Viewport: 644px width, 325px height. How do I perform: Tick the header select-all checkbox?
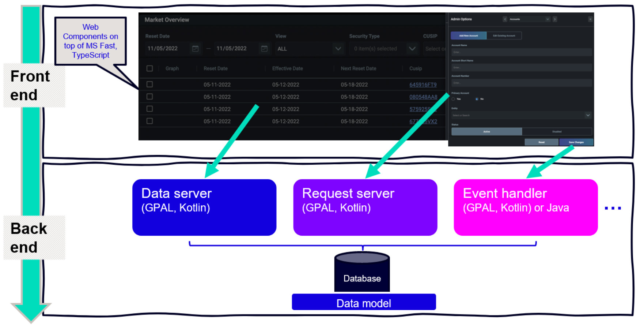pyautogui.click(x=149, y=68)
